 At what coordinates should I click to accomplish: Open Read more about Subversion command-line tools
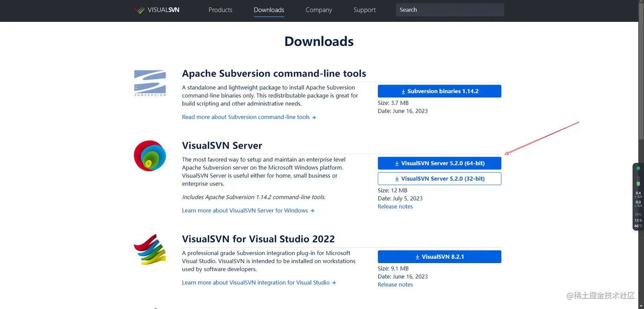tap(249, 117)
